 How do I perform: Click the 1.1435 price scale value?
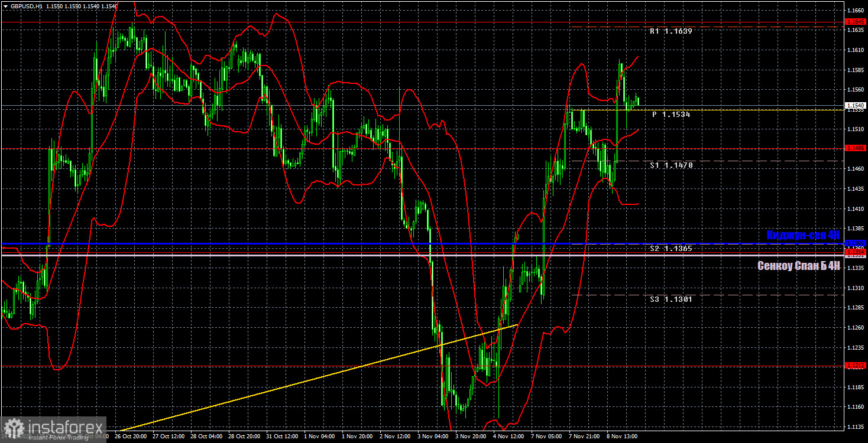tap(856, 189)
